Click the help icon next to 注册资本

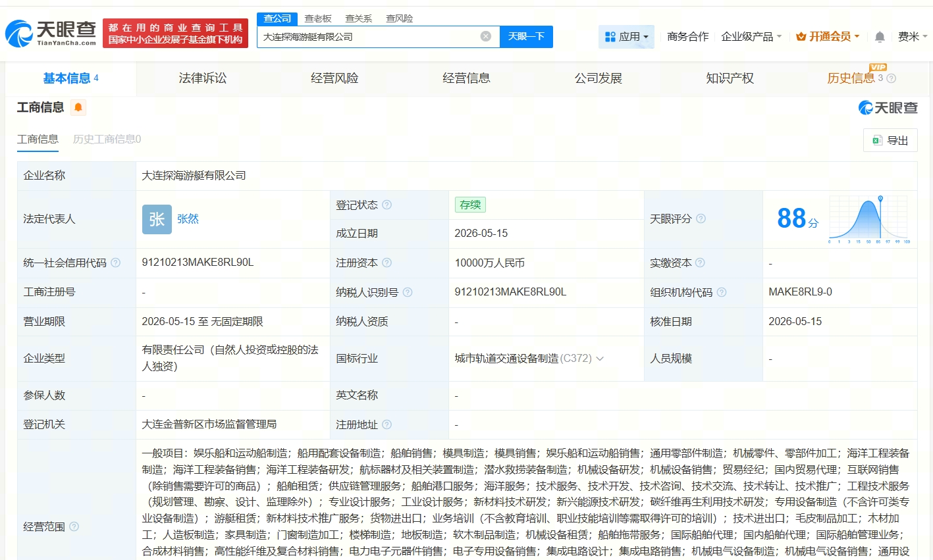coord(387,263)
